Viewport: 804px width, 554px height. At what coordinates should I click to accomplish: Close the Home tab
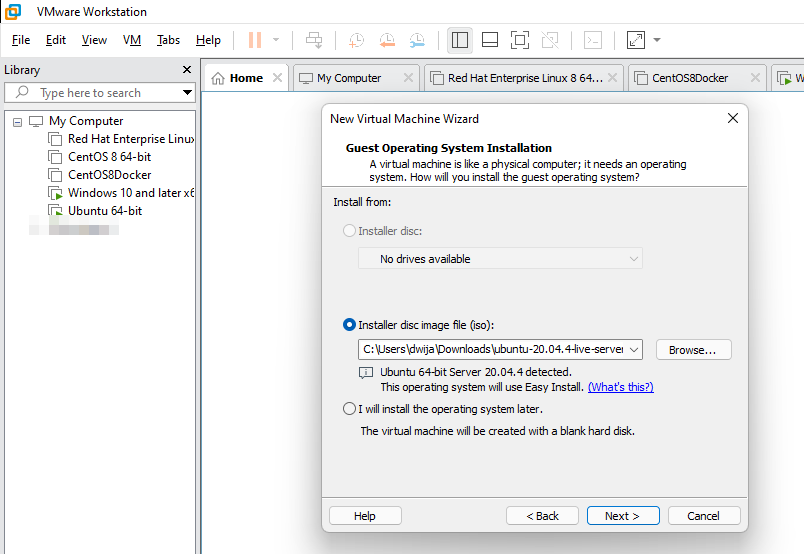coord(277,77)
